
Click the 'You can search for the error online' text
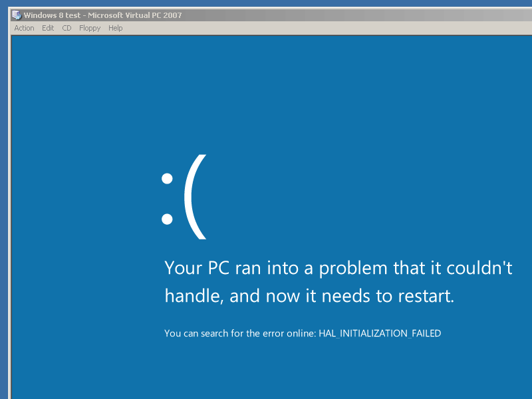click(240, 334)
